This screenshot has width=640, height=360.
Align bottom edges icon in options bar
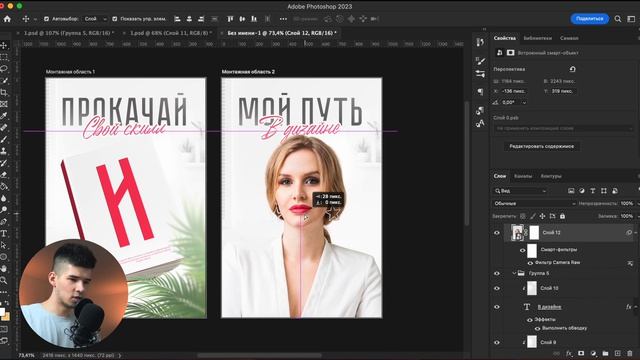[254, 19]
